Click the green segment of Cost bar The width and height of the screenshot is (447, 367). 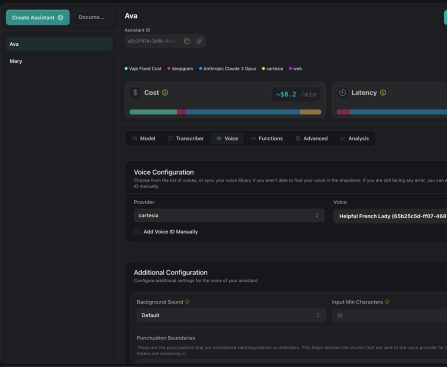153,112
